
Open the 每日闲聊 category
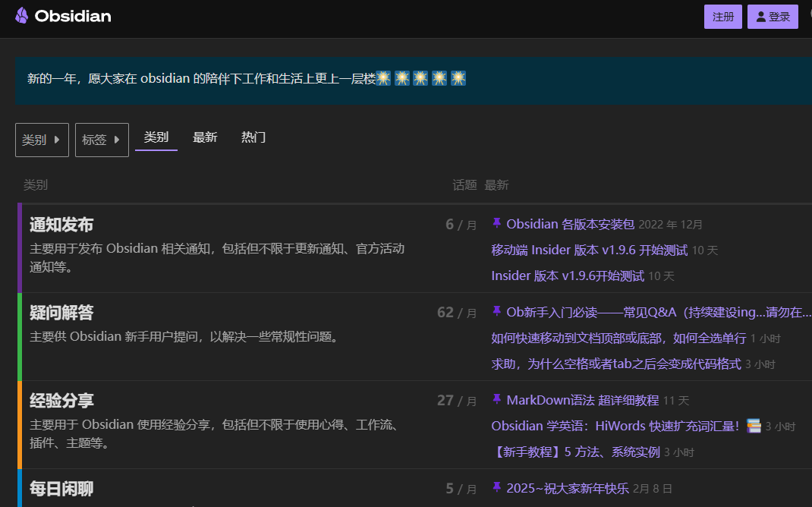[x=61, y=489]
